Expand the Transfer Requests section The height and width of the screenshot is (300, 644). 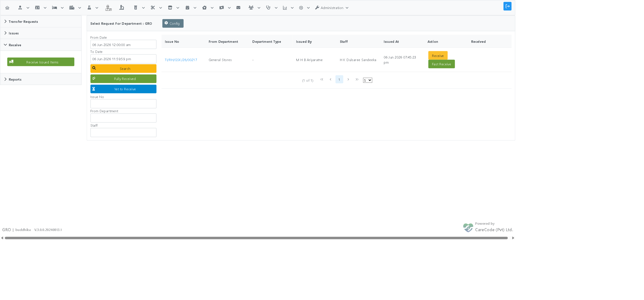41,22
